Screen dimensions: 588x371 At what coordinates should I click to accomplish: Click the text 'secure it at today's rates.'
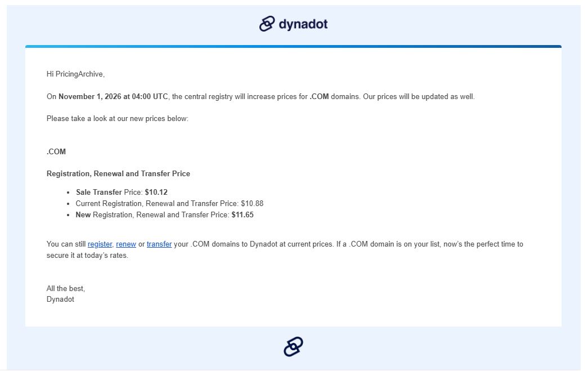click(x=87, y=256)
